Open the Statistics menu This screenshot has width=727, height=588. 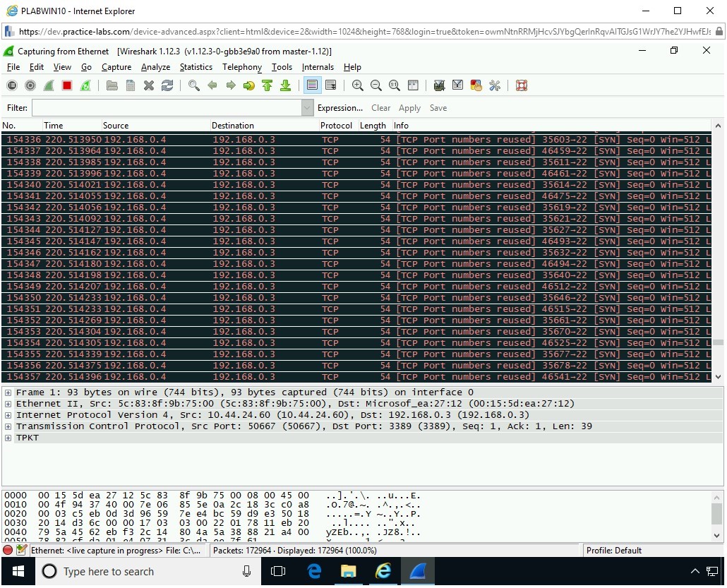[196, 67]
